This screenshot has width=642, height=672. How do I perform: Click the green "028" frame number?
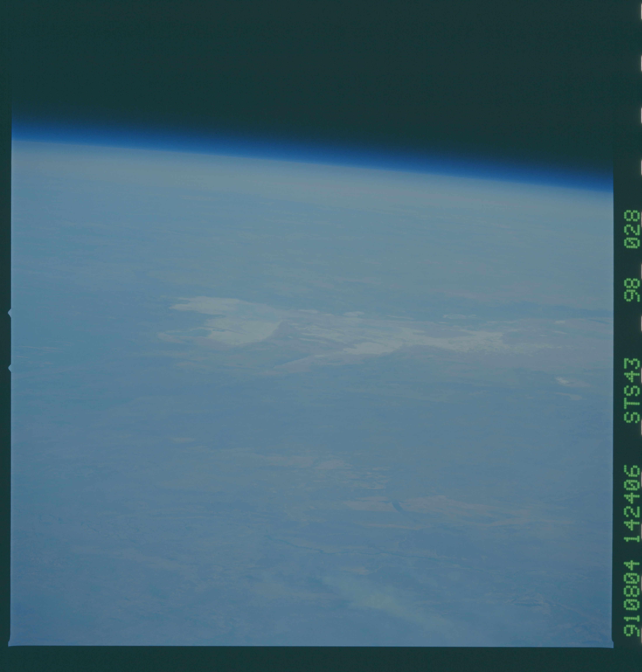632,229
